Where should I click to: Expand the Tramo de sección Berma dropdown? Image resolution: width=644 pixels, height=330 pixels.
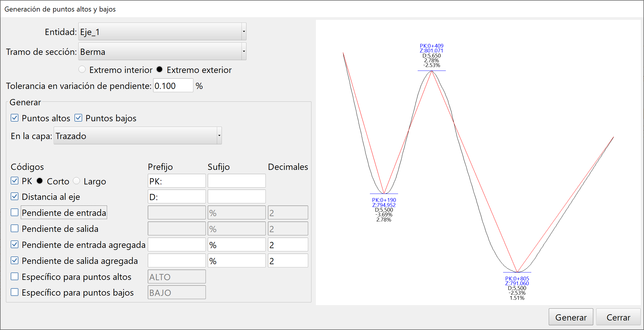162,52
